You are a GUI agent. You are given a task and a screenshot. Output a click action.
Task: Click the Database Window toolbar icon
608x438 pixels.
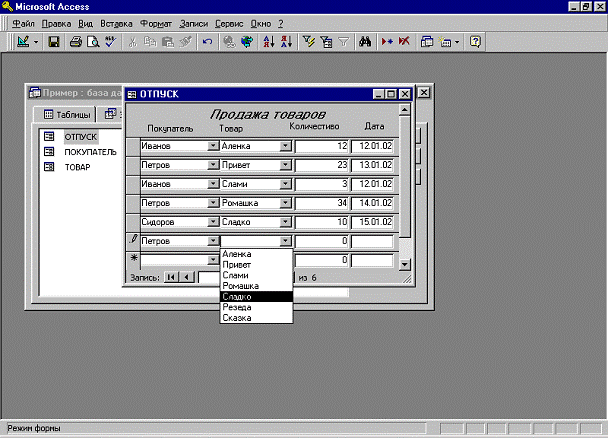point(427,42)
